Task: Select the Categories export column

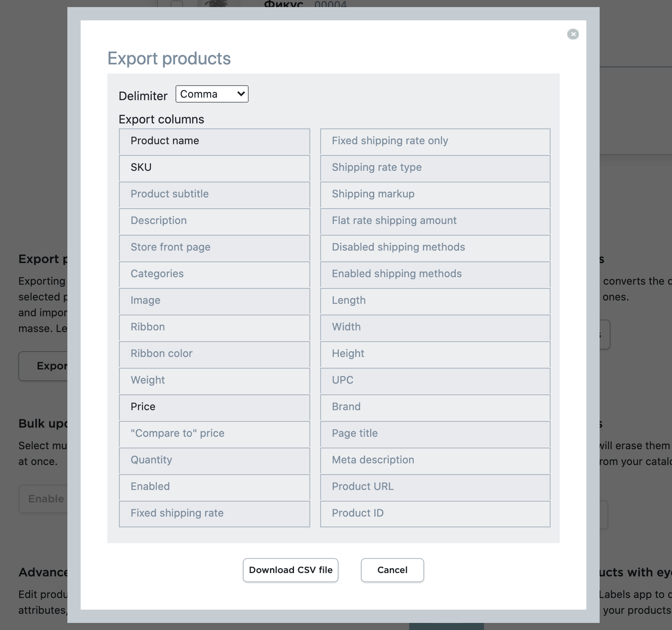Action: (214, 274)
